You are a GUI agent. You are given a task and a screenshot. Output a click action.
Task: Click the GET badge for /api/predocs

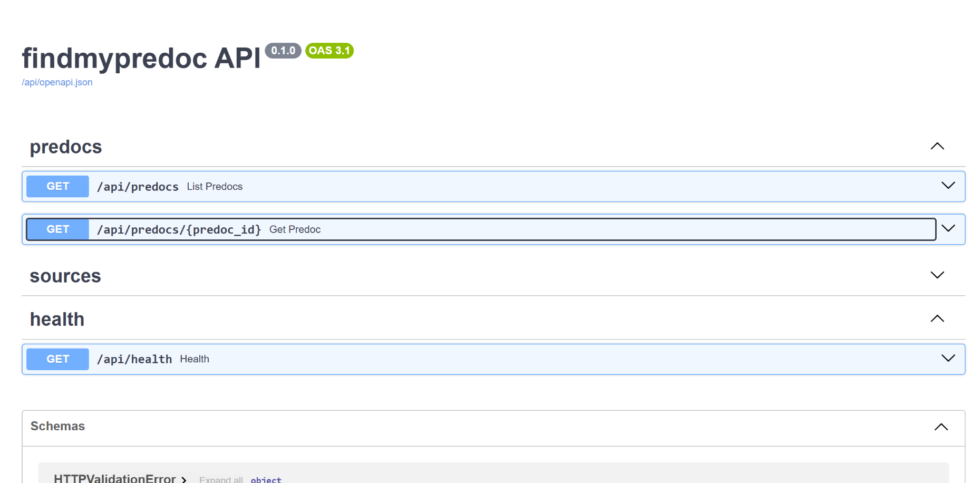click(x=57, y=186)
